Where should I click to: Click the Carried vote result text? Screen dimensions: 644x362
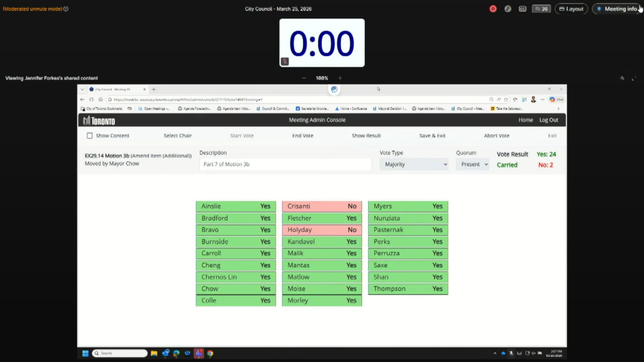[507, 165]
